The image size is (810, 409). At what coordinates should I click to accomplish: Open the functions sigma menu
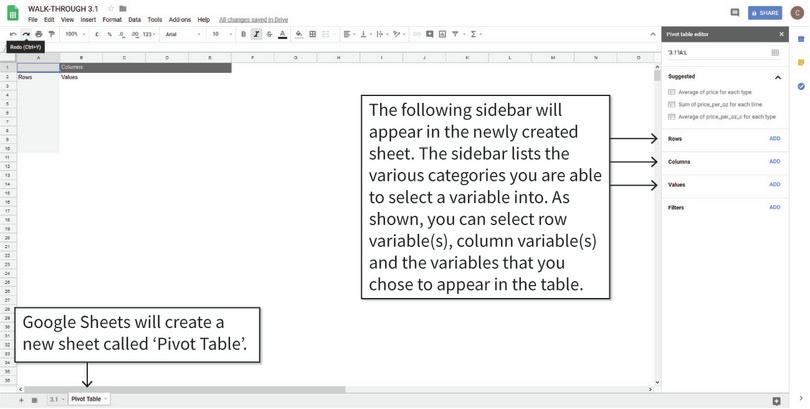[475, 34]
